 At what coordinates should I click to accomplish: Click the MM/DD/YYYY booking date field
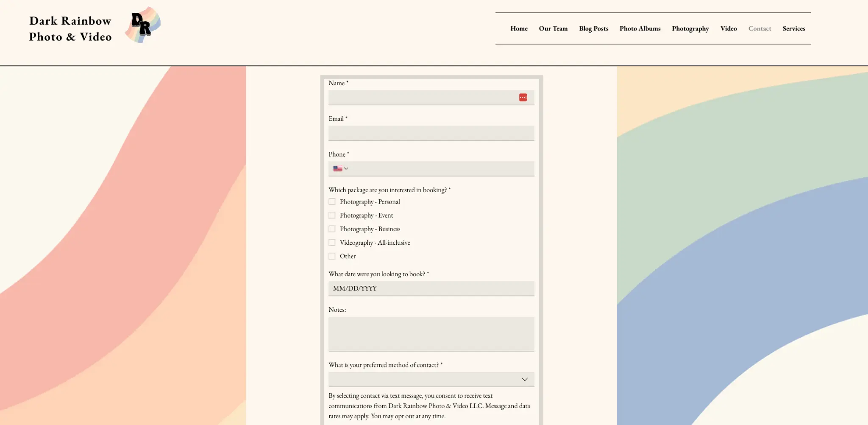coord(431,288)
